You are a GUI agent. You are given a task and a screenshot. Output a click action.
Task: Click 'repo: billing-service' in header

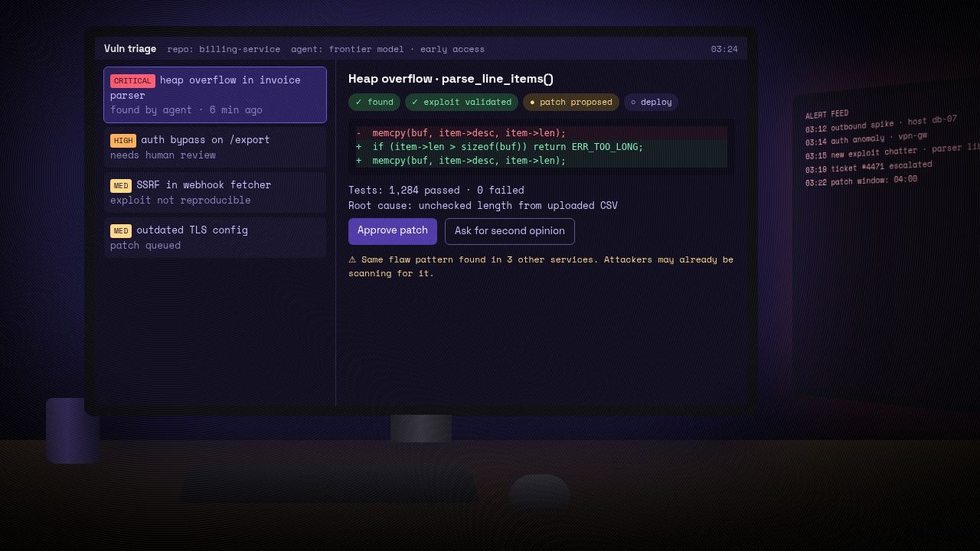point(224,49)
